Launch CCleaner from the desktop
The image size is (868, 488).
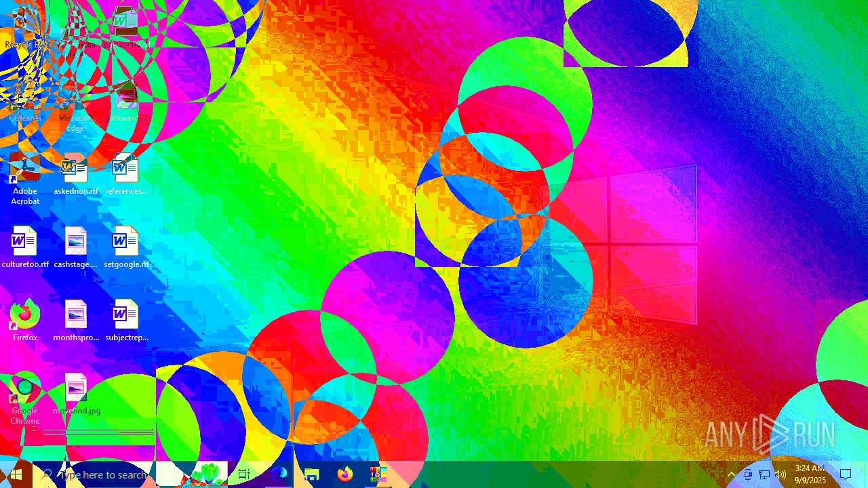pyautogui.click(x=25, y=102)
